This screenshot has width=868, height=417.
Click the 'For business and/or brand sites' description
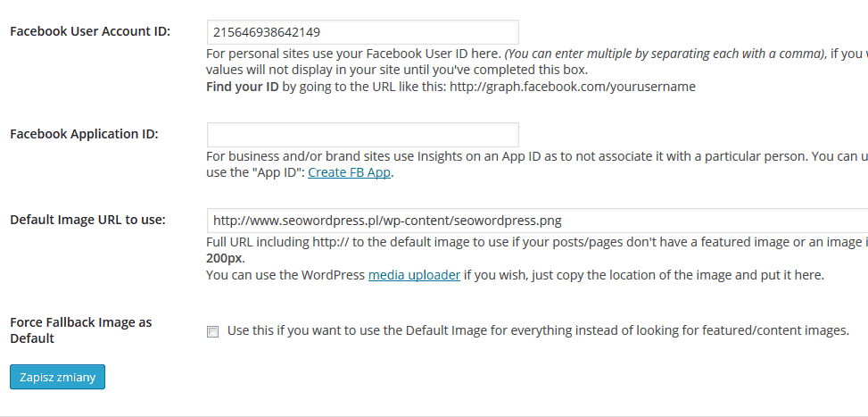click(x=537, y=156)
